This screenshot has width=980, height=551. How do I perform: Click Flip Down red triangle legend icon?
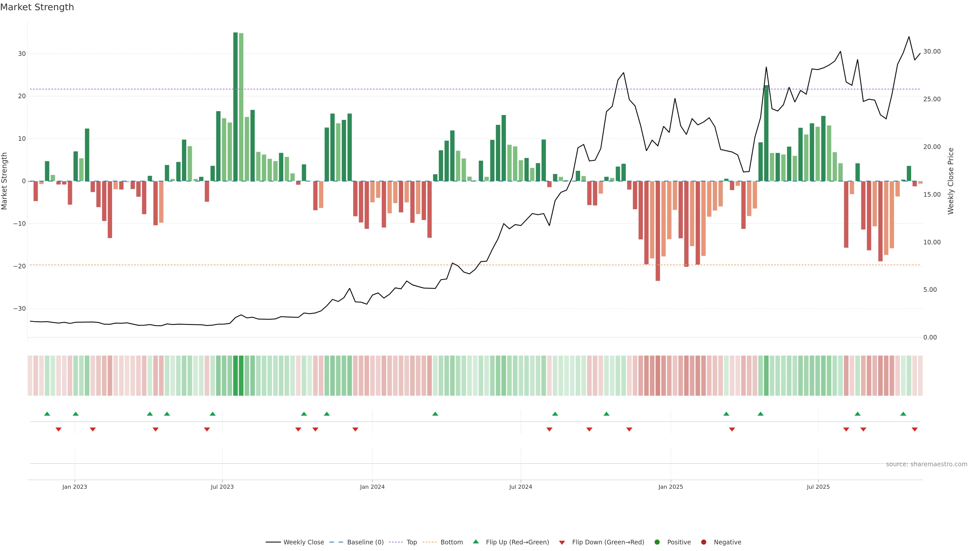click(562, 542)
